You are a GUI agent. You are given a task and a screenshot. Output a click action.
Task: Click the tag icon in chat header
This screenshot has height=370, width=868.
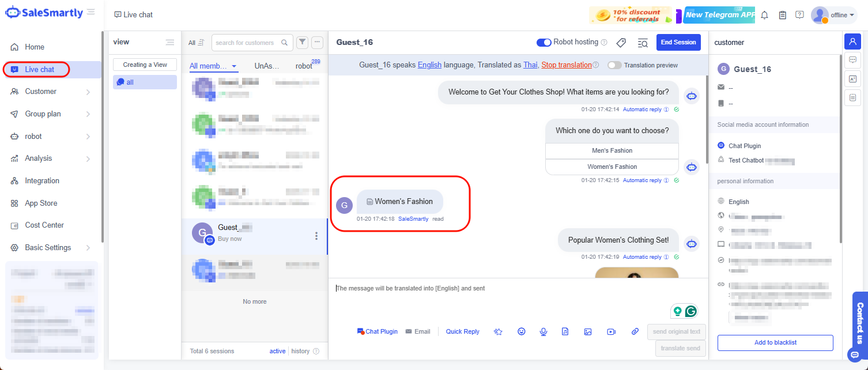point(621,43)
